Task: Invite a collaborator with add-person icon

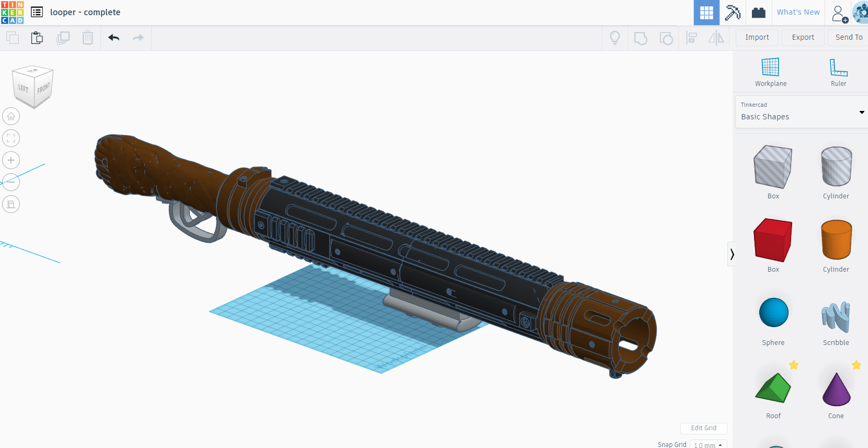Action: [x=839, y=14]
